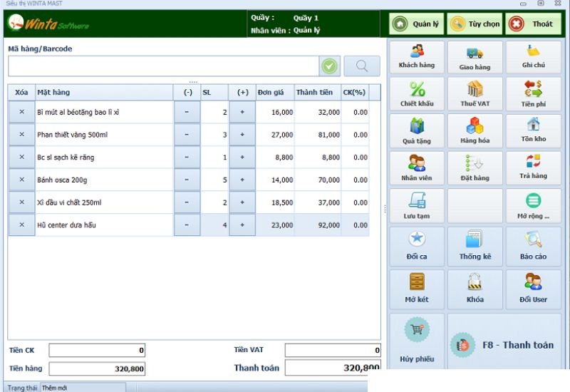
Task: Click the Mặt hàng column header
Action: (104, 93)
